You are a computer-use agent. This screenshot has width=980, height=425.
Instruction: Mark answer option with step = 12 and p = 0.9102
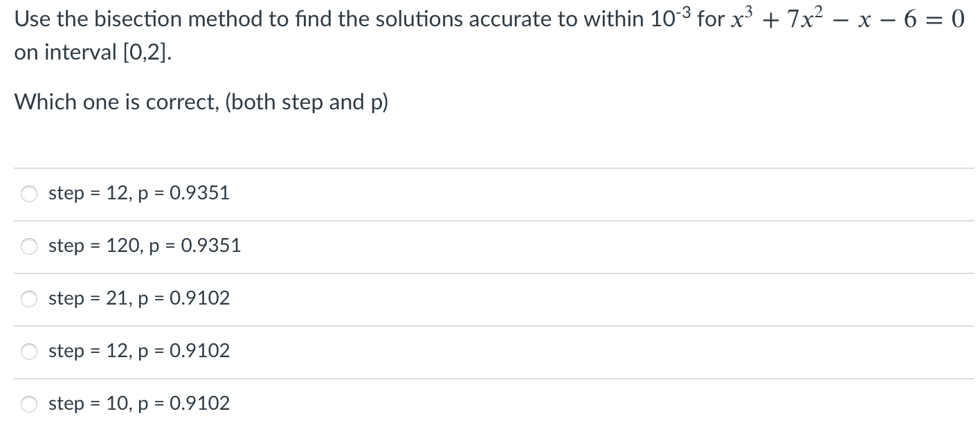pos(28,352)
